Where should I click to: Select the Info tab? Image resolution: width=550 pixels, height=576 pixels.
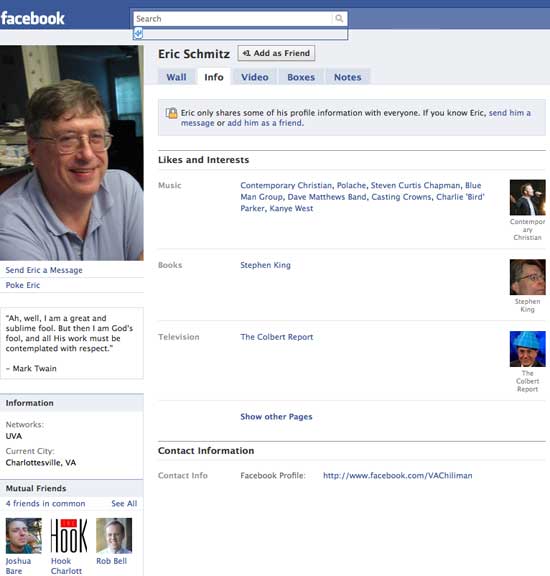214,77
